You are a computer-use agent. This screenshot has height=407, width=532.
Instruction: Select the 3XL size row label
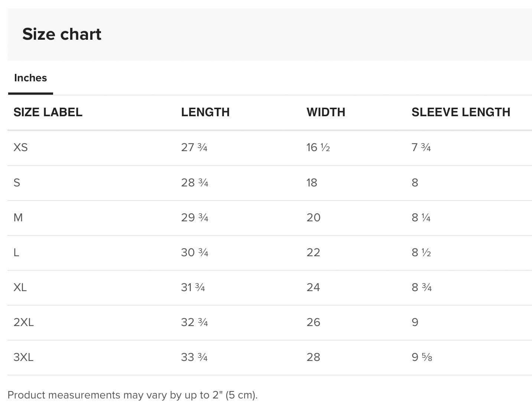[x=23, y=357]
